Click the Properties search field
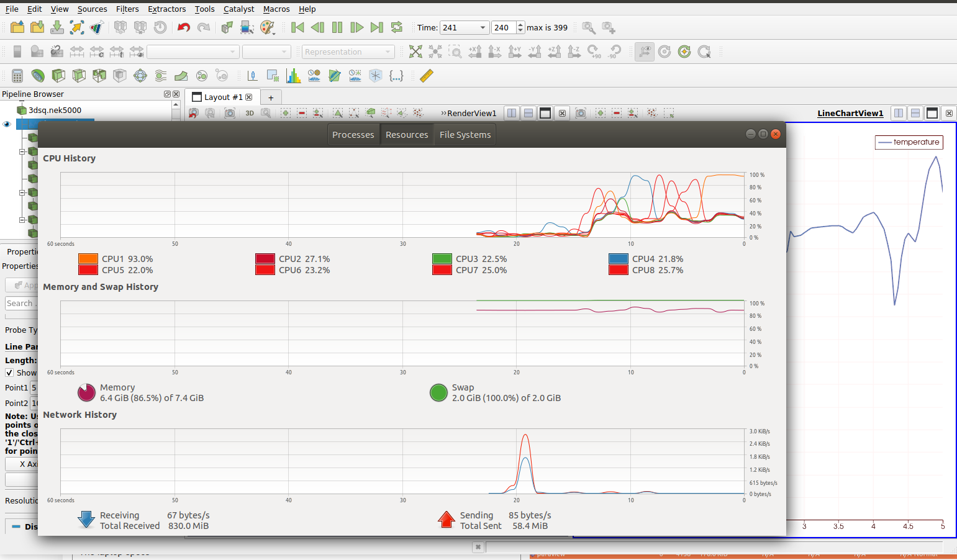Image resolution: width=957 pixels, height=560 pixels. (x=22, y=303)
